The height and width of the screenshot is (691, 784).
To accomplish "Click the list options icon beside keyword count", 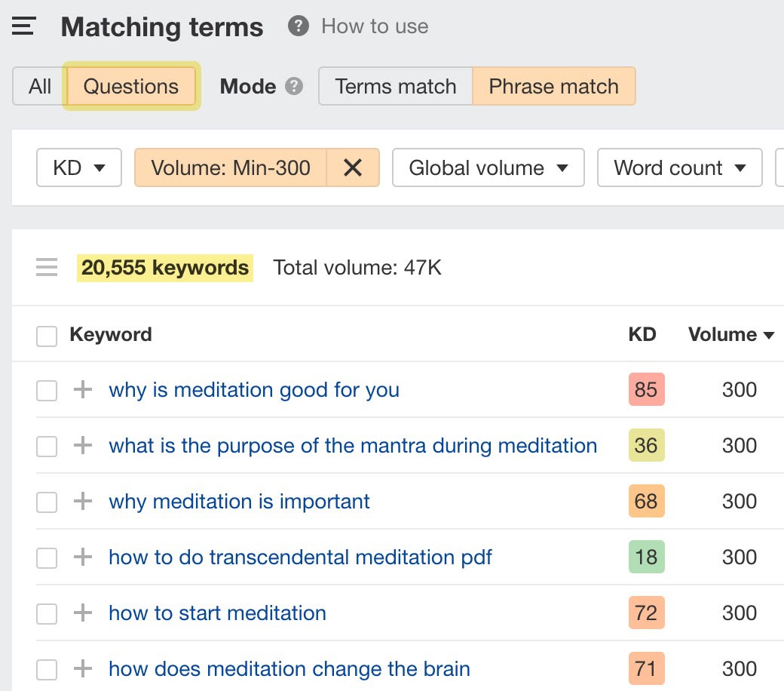I will tap(47, 267).
